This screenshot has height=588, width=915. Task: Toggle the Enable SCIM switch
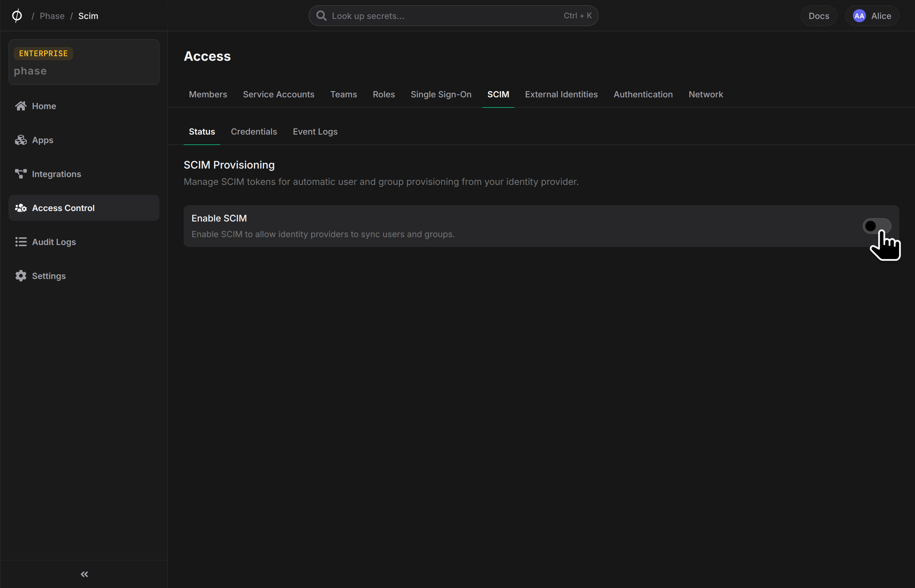click(x=877, y=226)
